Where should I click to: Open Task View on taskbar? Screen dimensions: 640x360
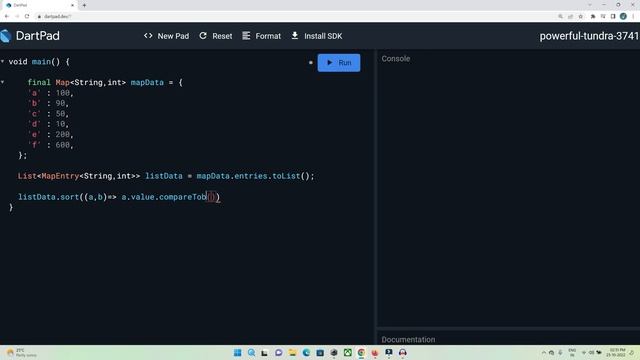[264, 352]
